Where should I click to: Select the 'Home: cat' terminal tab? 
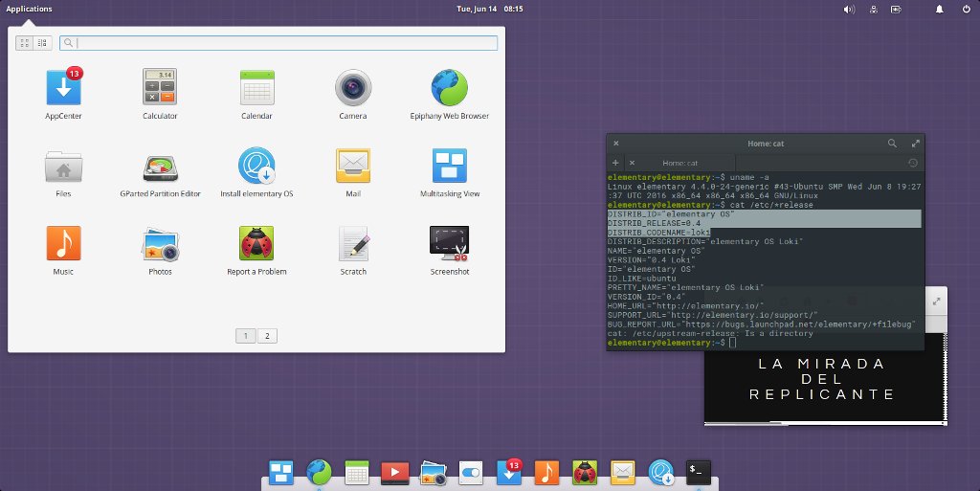coord(679,163)
